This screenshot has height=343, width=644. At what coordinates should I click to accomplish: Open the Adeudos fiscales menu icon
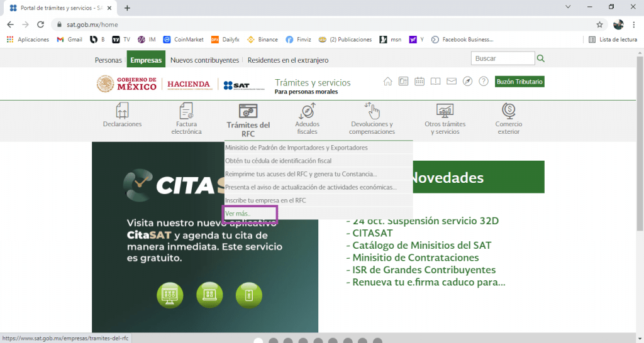coord(307,111)
